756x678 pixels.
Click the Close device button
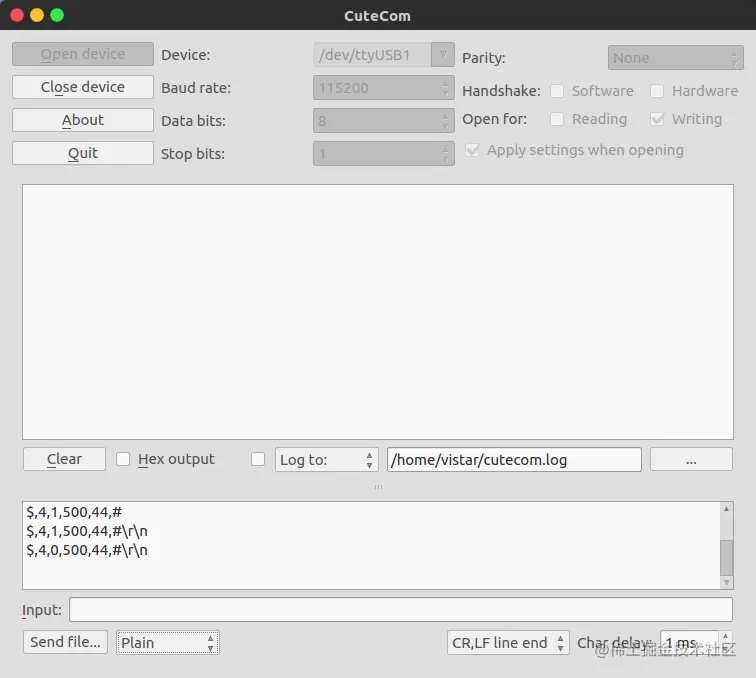coord(82,87)
